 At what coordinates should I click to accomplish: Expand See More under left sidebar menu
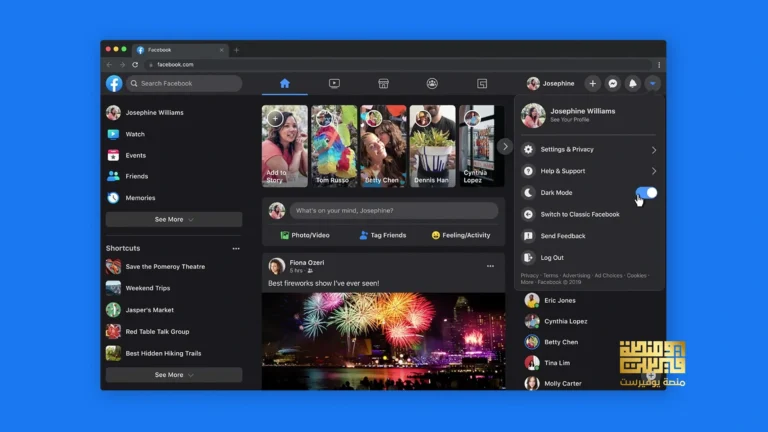pyautogui.click(x=174, y=219)
